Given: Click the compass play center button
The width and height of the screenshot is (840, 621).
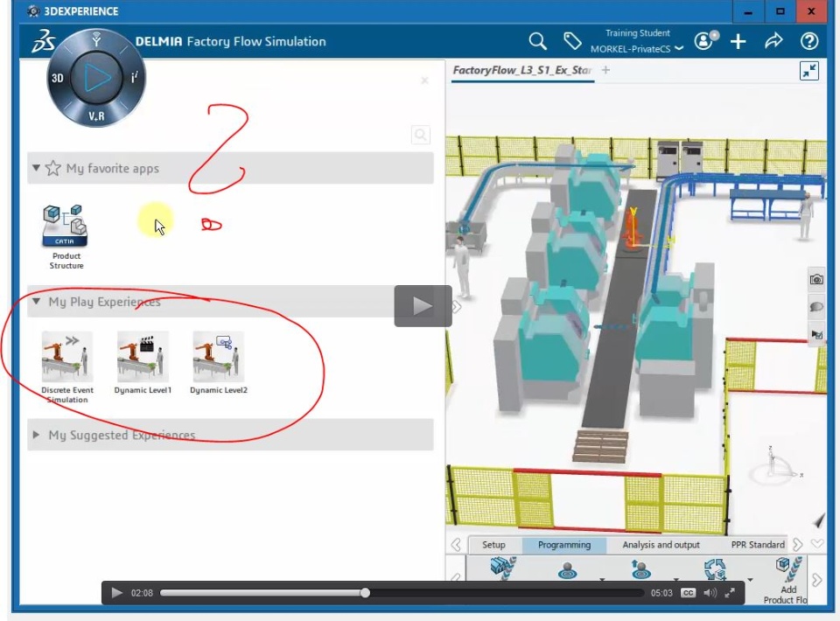Looking at the screenshot, I should pos(96,78).
